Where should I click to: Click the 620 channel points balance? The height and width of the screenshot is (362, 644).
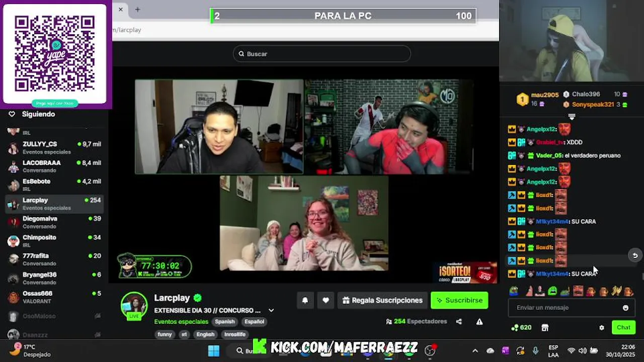click(521, 327)
